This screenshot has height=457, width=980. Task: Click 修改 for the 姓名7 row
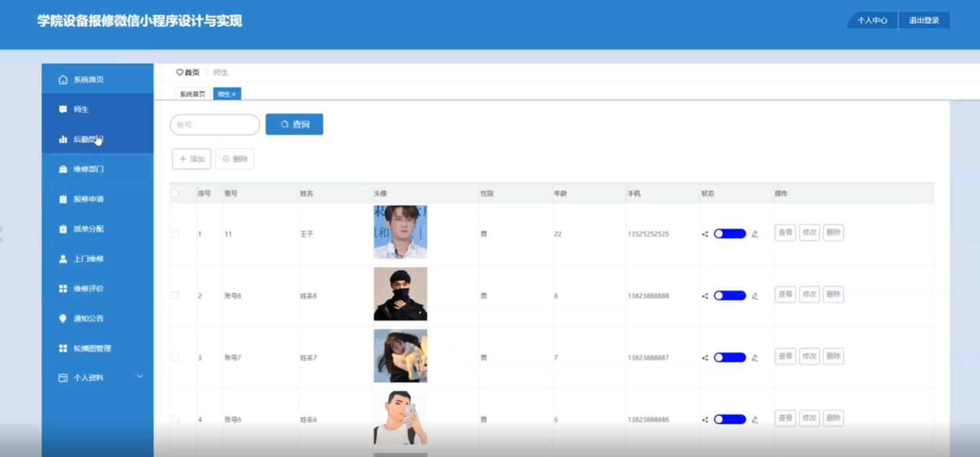click(x=809, y=356)
